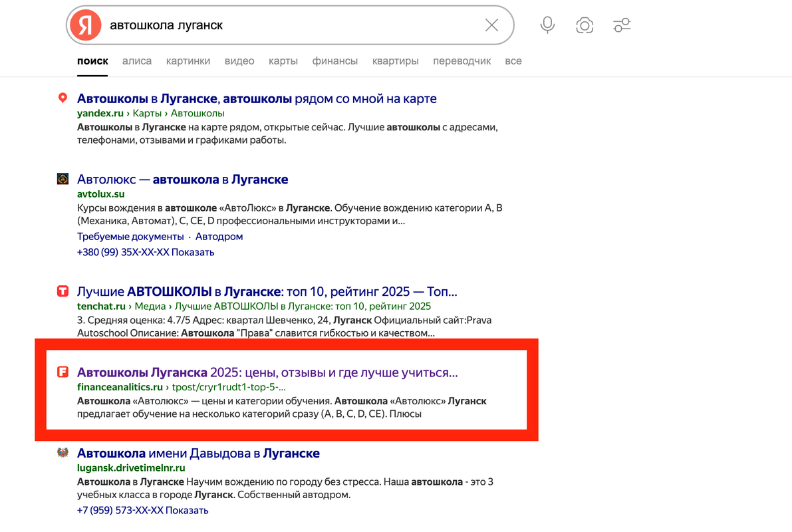This screenshot has width=792, height=532.
Task: Click the financeanalitics F favicon
Action: (63, 372)
